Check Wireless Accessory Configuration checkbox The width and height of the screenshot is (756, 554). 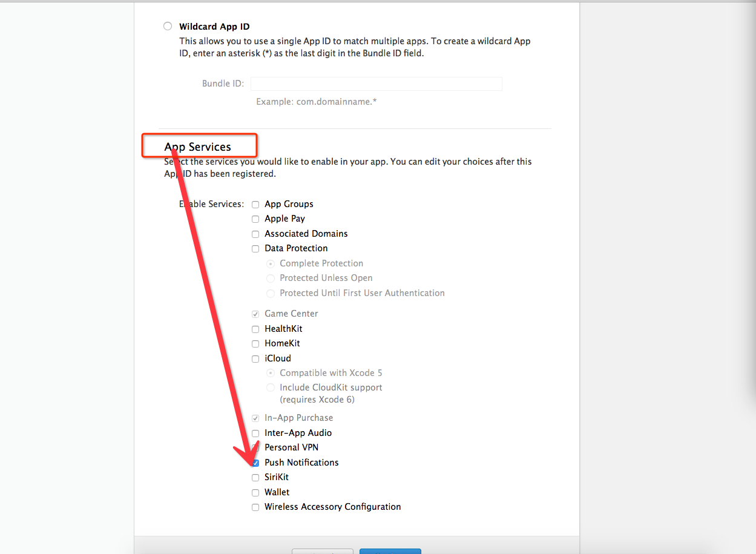point(255,507)
